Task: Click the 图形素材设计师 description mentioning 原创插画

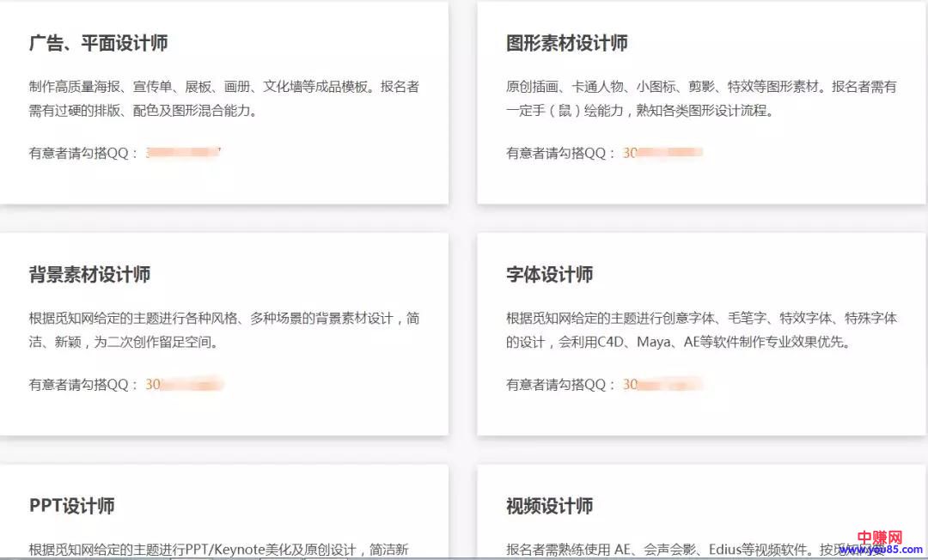Action: click(x=701, y=99)
